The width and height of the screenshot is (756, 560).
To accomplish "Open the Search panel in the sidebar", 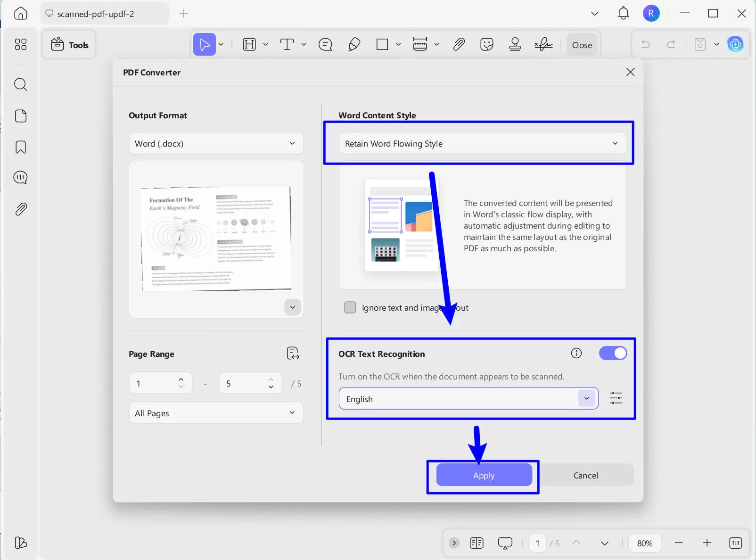I will 21,84.
